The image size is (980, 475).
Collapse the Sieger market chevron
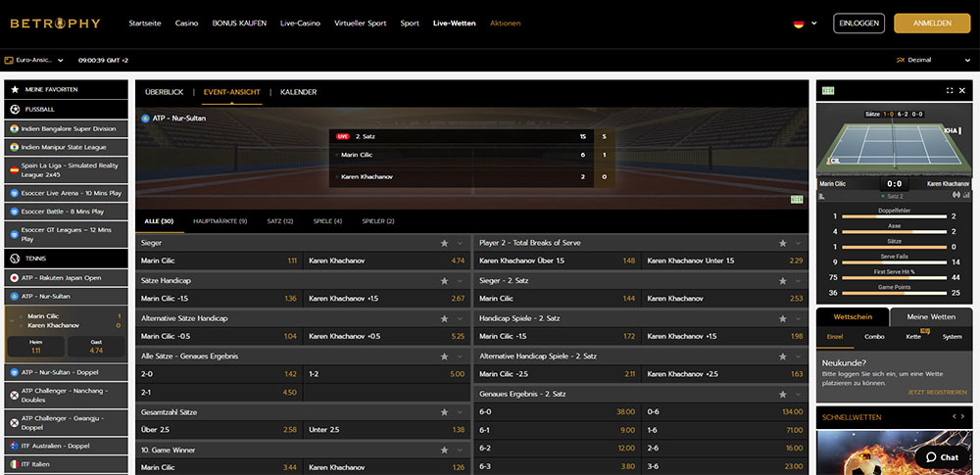(460, 243)
